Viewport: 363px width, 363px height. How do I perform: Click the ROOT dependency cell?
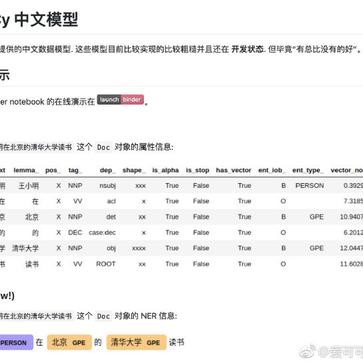(x=106, y=264)
